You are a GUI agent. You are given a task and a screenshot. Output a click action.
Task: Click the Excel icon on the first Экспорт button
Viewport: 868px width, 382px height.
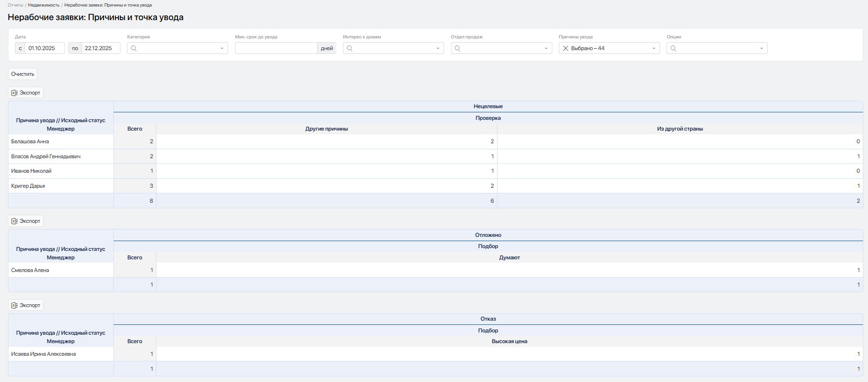point(15,93)
